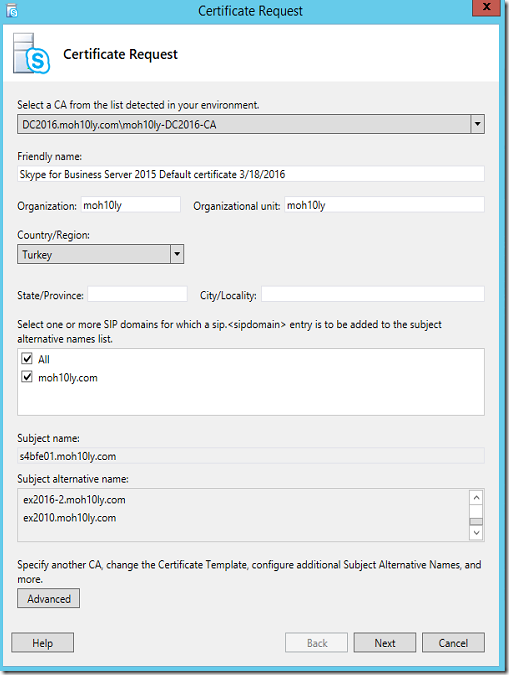Click the Friendly name label

[50, 156]
